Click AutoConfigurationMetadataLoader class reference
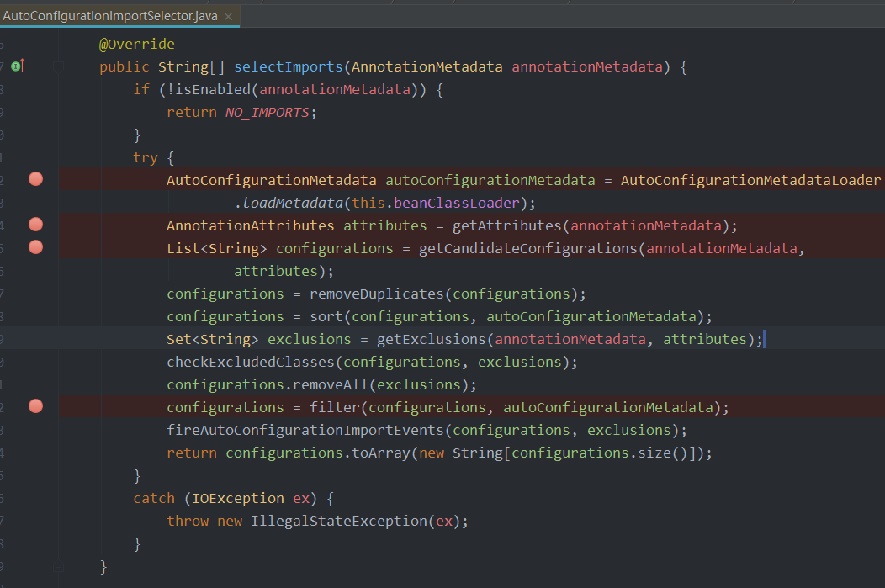The image size is (885, 588). [x=750, y=180]
